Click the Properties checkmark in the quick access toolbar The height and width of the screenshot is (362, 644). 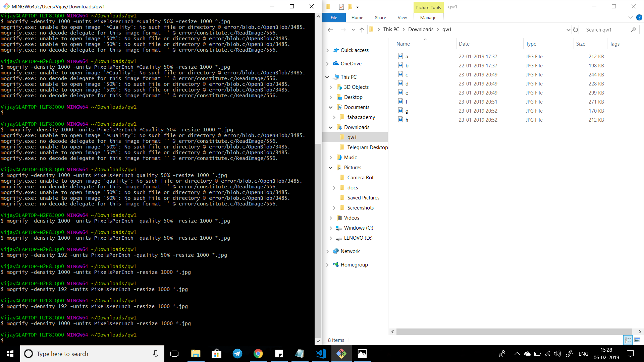[341, 7]
